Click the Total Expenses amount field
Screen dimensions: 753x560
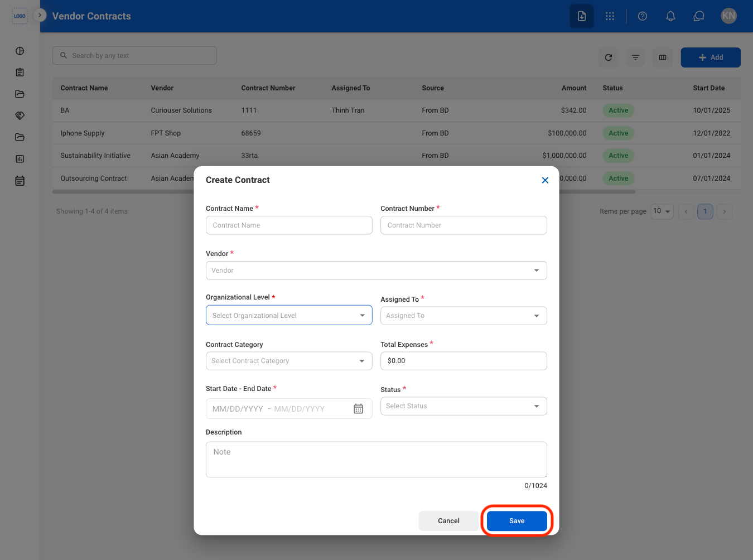tap(464, 361)
